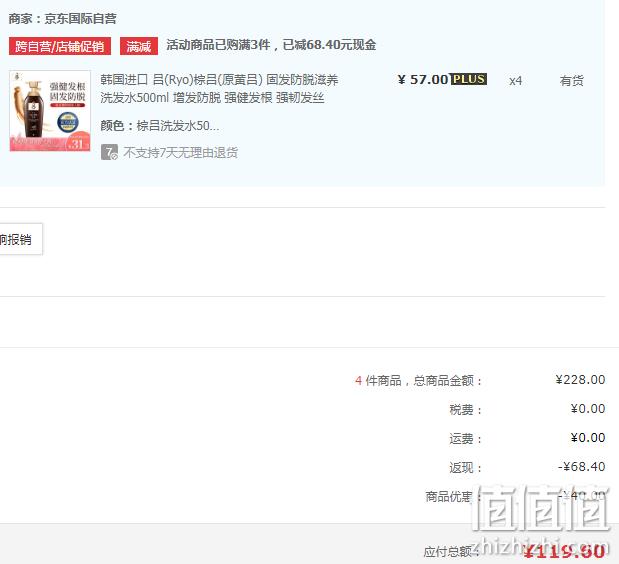Click the 返现 cashback amount -¥68.40

581,467
